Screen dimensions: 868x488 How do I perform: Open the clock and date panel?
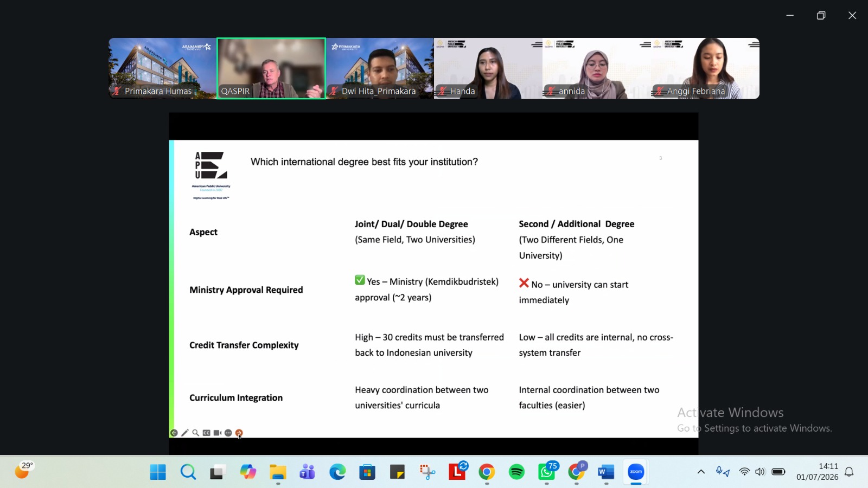coord(817,472)
